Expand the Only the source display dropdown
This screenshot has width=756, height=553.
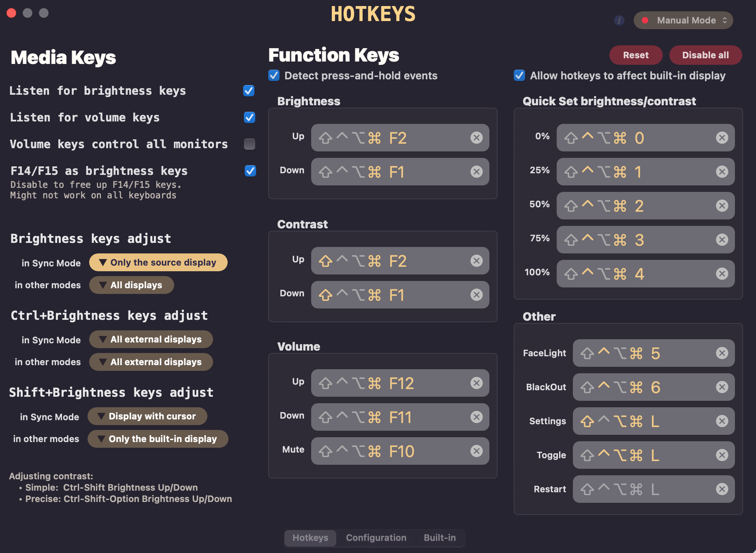point(158,262)
